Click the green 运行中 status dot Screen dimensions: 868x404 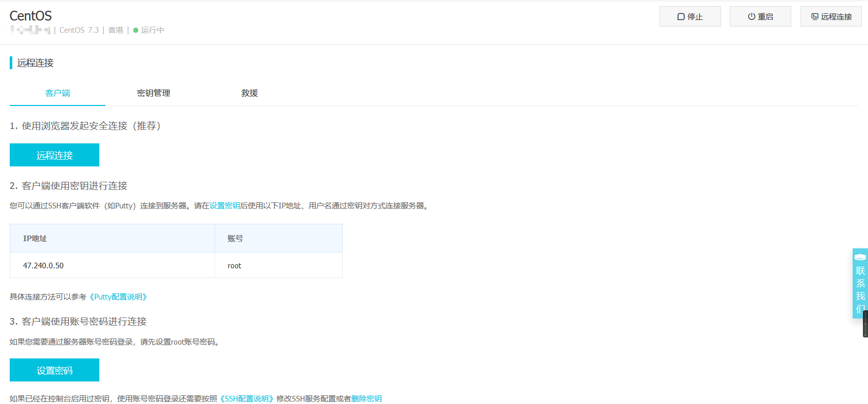pos(136,30)
